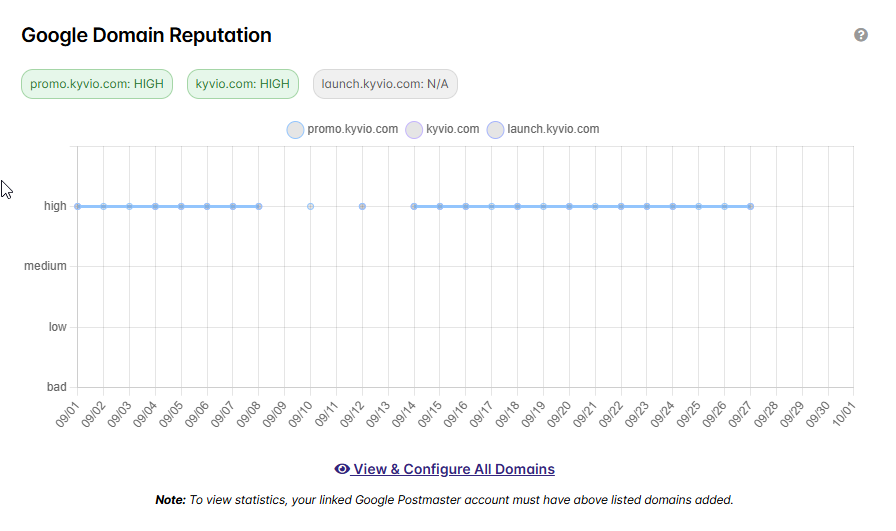Click the data point at 09/20

tap(569, 206)
